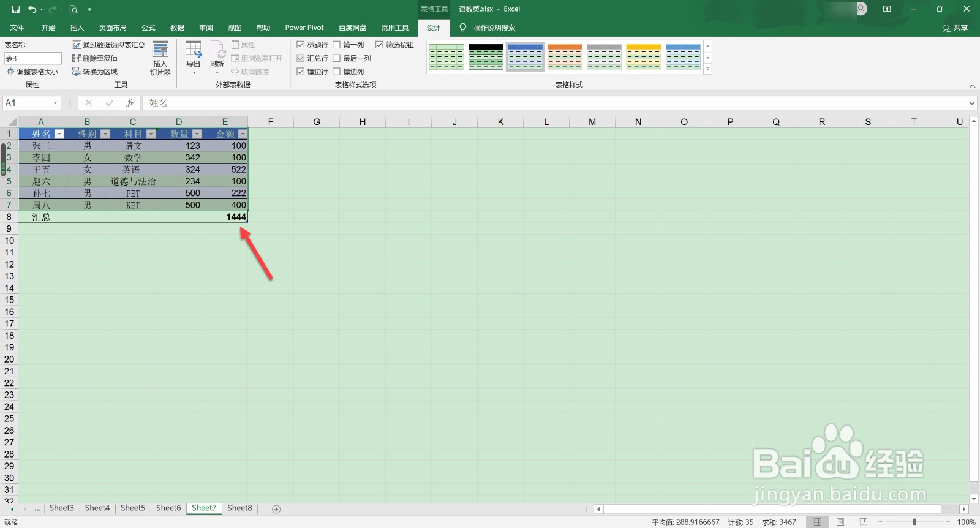
Task: Switch to Normal view icon in status bar
Action: click(x=817, y=522)
